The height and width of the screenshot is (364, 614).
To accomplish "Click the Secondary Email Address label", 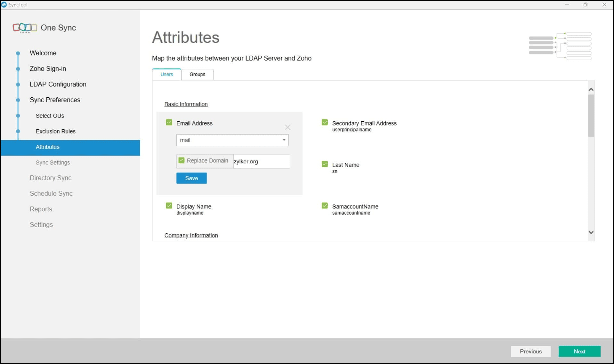I will (364, 124).
